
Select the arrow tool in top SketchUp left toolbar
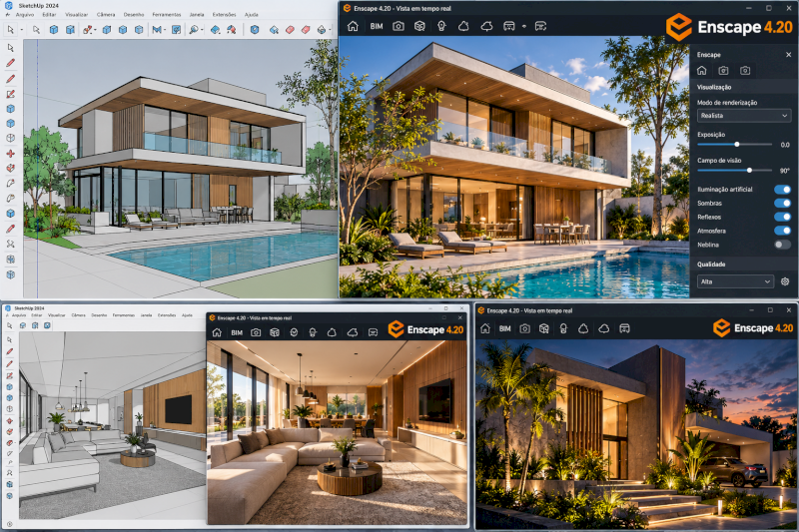(x=10, y=48)
